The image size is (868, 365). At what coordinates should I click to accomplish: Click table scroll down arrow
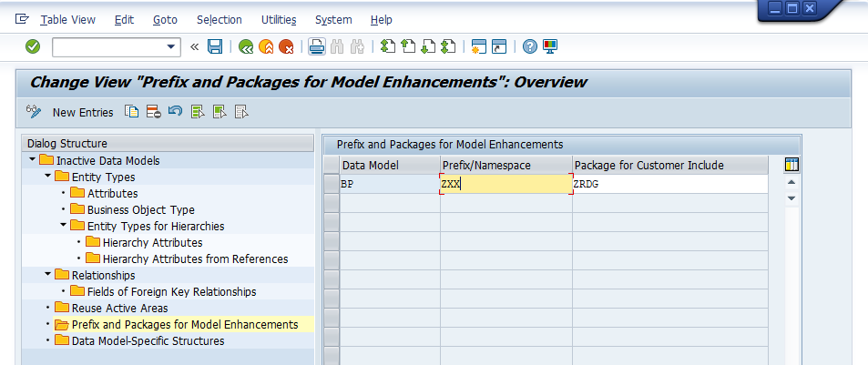click(x=791, y=198)
